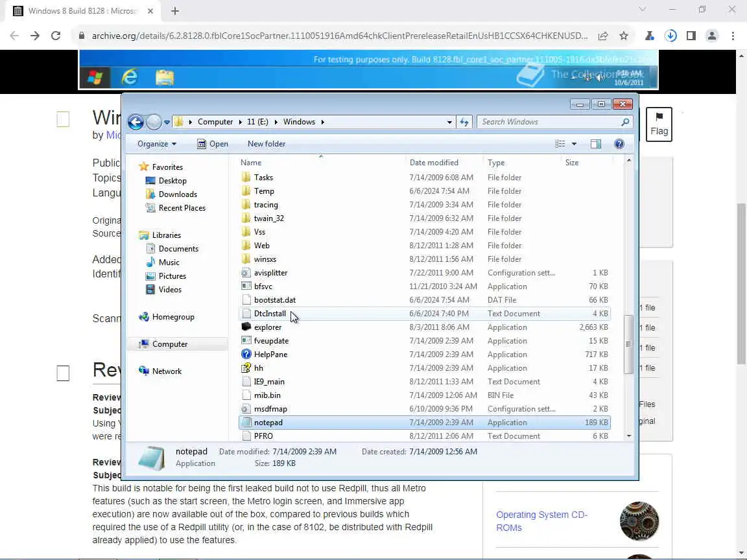
Task: Select the Web folder icon
Action: click(x=246, y=246)
